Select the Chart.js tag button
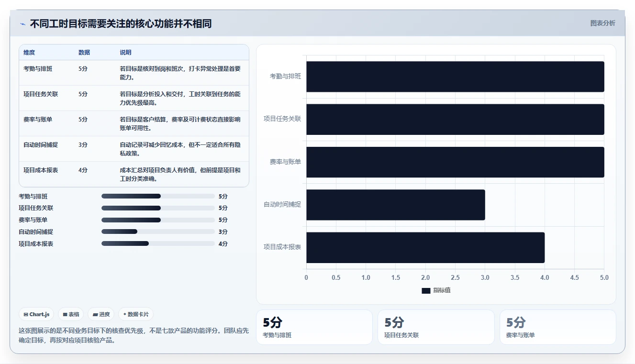The height and width of the screenshot is (364, 635). point(36,314)
